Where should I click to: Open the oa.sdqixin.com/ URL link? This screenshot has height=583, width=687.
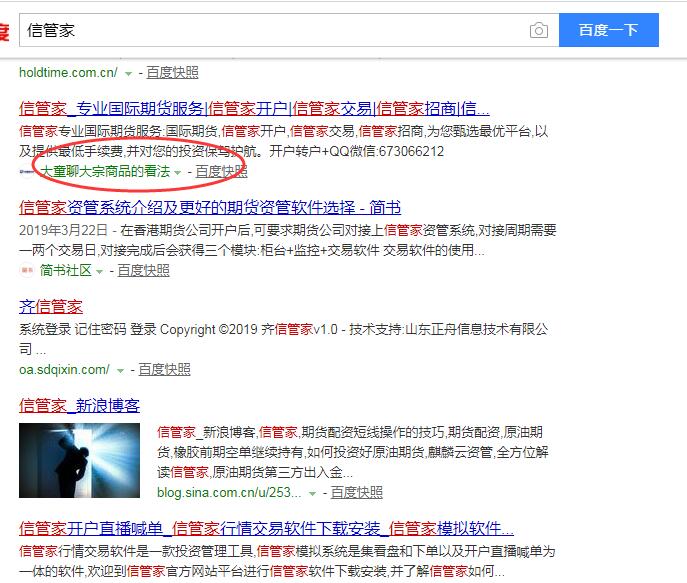(64, 370)
